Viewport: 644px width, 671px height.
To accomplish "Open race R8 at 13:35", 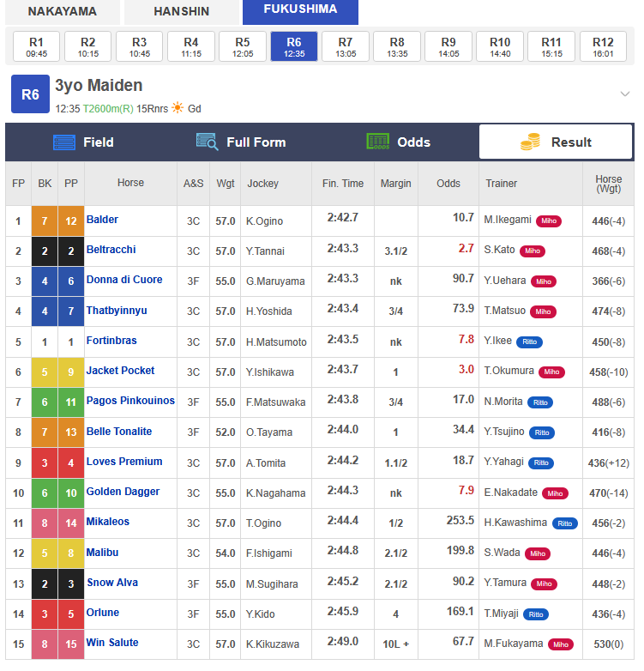I will 397,46.
